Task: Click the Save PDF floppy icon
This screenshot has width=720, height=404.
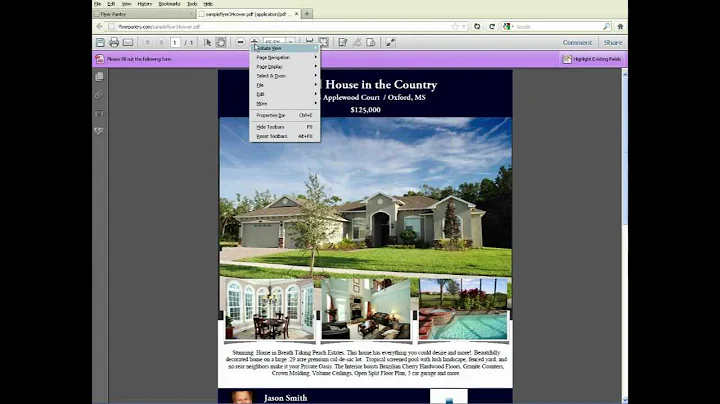Action: click(x=100, y=42)
